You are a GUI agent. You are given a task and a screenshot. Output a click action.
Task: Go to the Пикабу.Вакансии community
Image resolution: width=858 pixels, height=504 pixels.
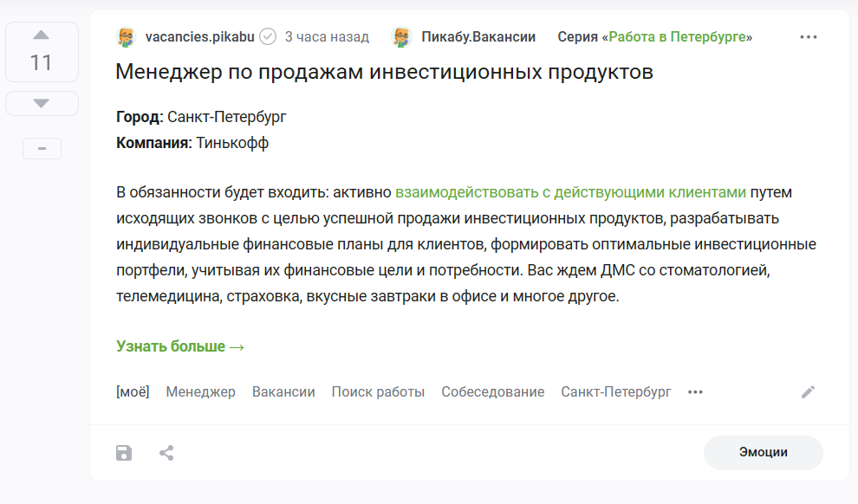tap(478, 37)
